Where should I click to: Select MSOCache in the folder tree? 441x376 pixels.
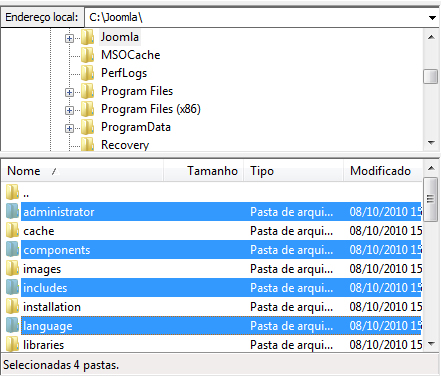click(130, 55)
